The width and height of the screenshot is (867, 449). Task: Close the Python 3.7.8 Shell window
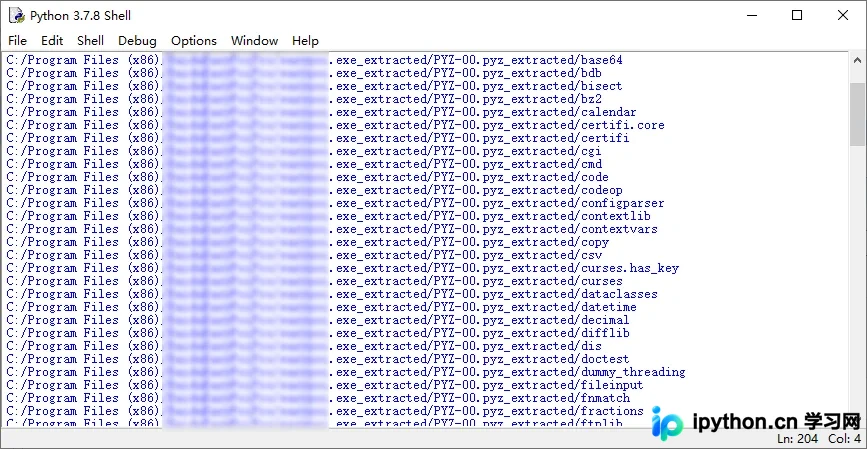tap(843, 15)
